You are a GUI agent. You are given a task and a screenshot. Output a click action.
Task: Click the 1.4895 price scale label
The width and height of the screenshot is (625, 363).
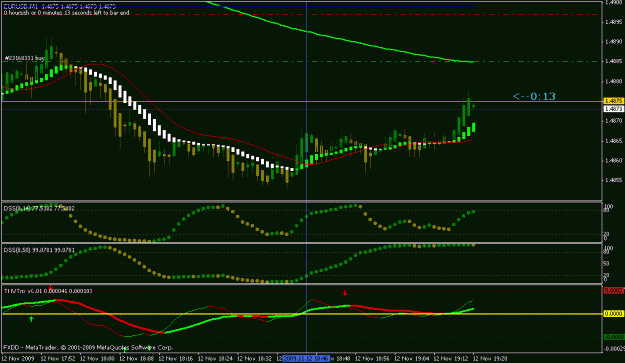tap(614, 22)
